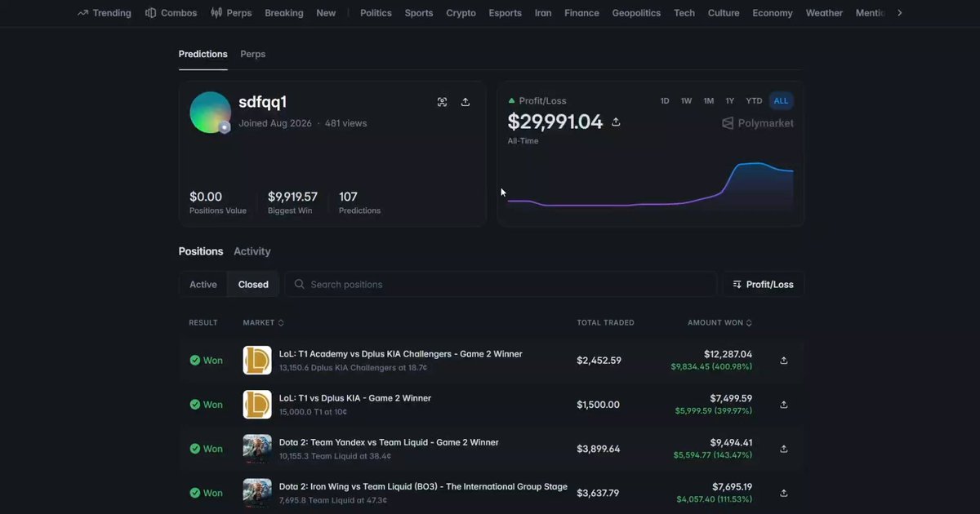
Task: Show Closed positions
Action: 253,285
